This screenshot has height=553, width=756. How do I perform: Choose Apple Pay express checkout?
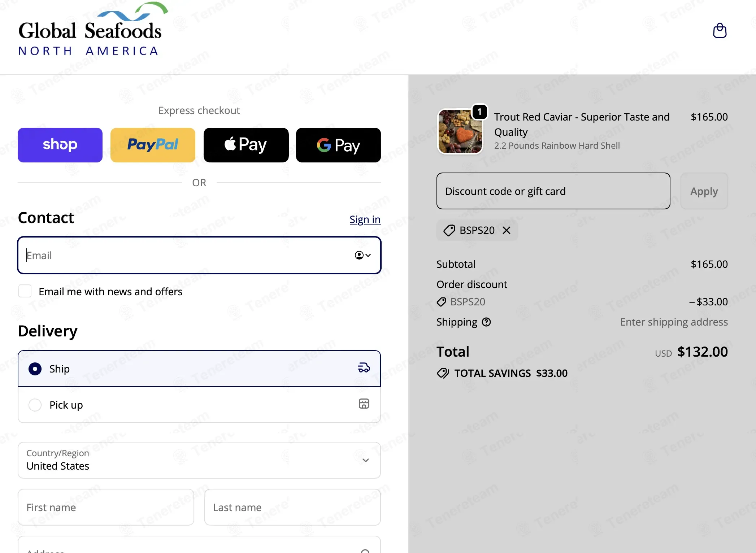246,145
